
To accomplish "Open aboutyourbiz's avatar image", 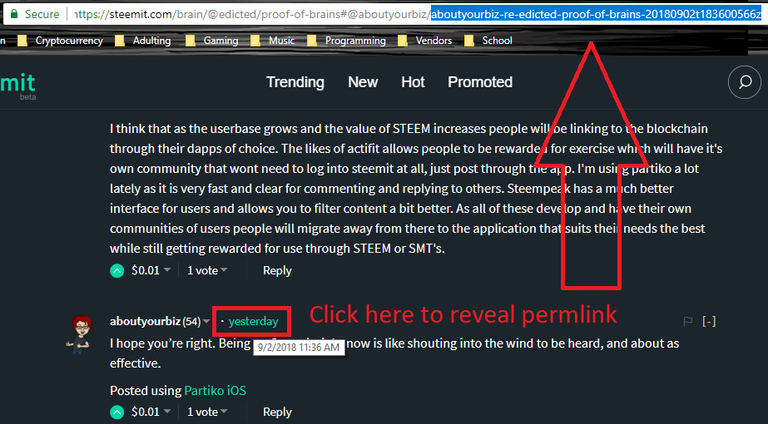I will coord(80,334).
